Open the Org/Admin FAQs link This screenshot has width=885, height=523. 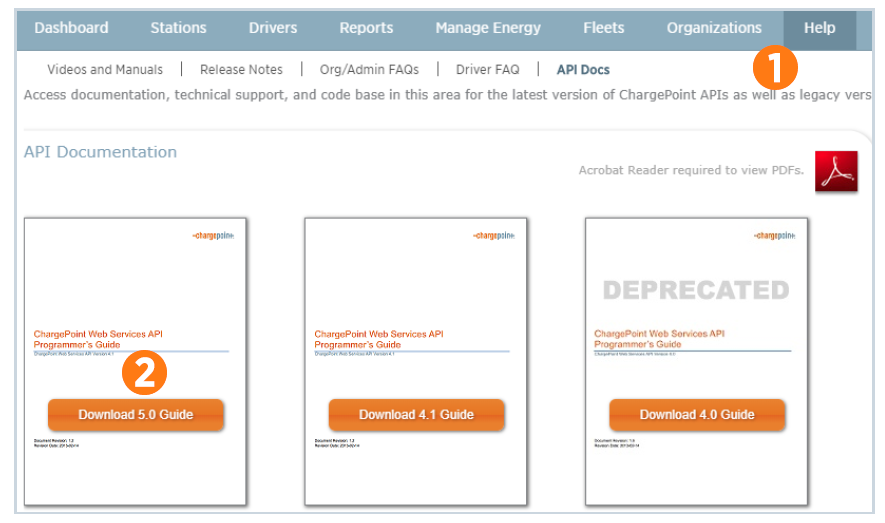[x=369, y=70]
